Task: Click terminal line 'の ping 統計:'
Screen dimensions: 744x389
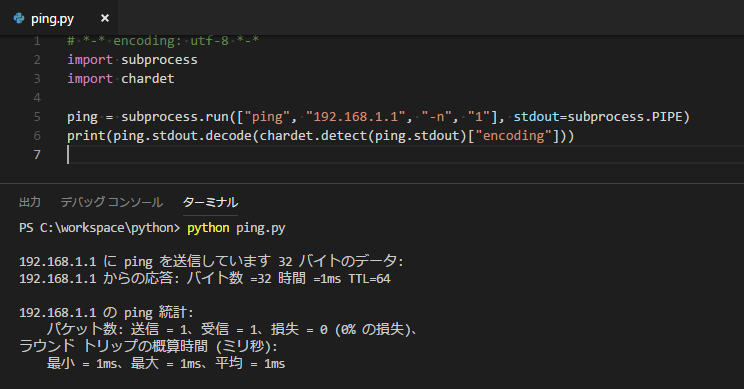Action: tap(106, 312)
